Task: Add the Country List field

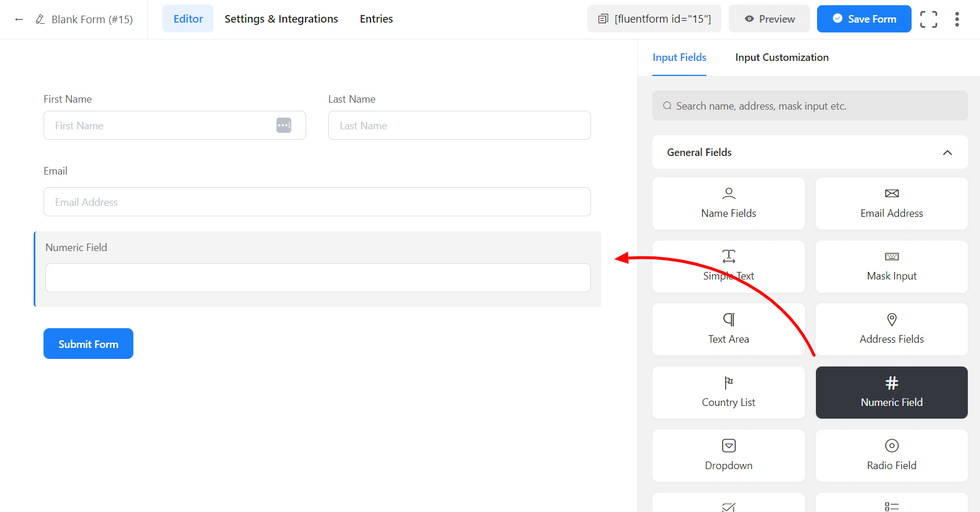Action: [728, 393]
